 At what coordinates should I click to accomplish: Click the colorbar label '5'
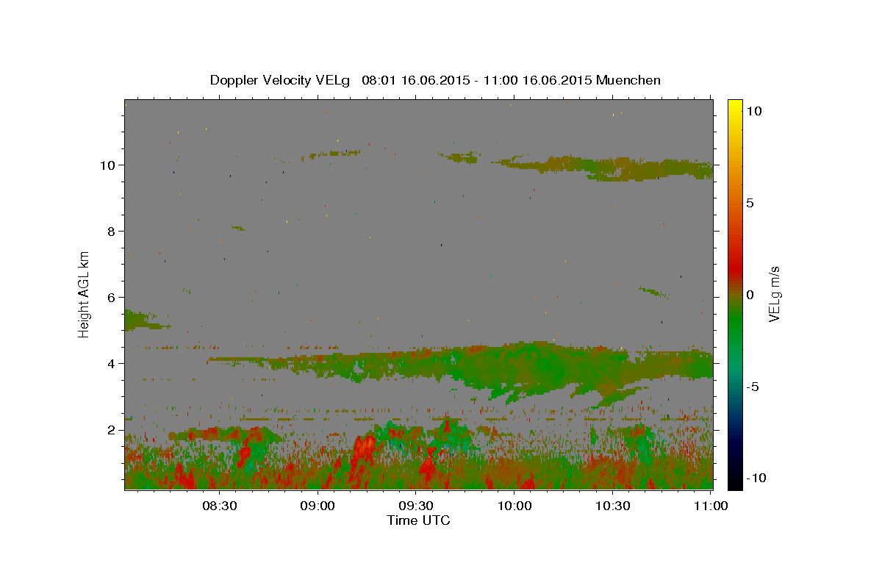[x=750, y=202]
